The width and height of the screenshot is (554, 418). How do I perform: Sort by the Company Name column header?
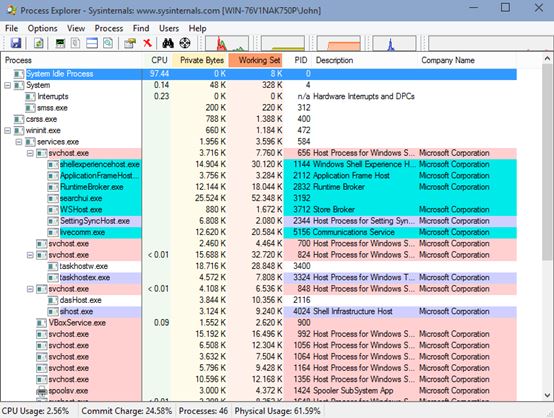click(x=468, y=60)
